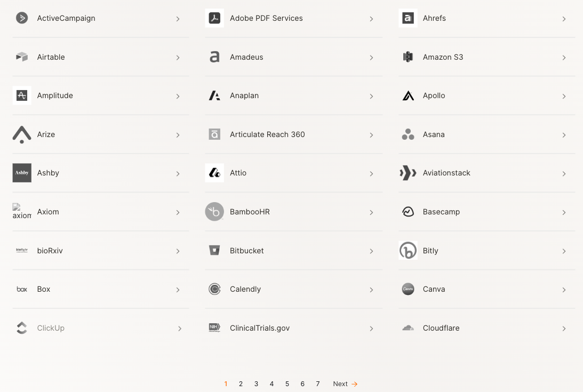Click the Asana label text
The image size is (583, 392).
tap(434, 134)
